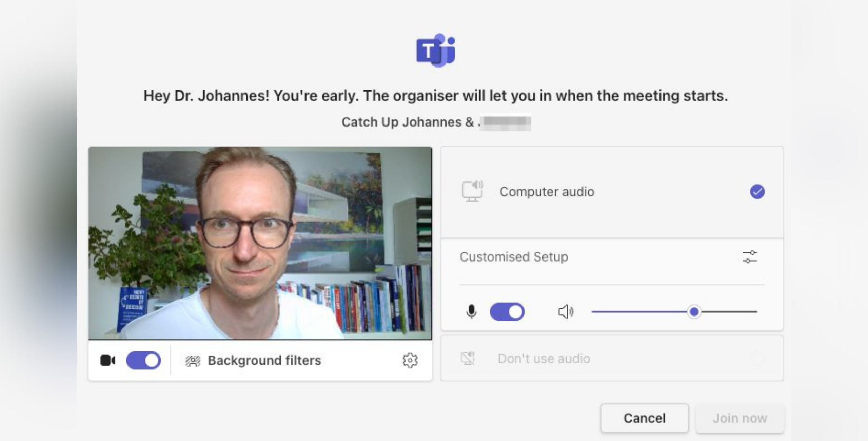Choose the Don't use audio option
The height and width of the screenshot is (441, 868).
coord(612,358)
